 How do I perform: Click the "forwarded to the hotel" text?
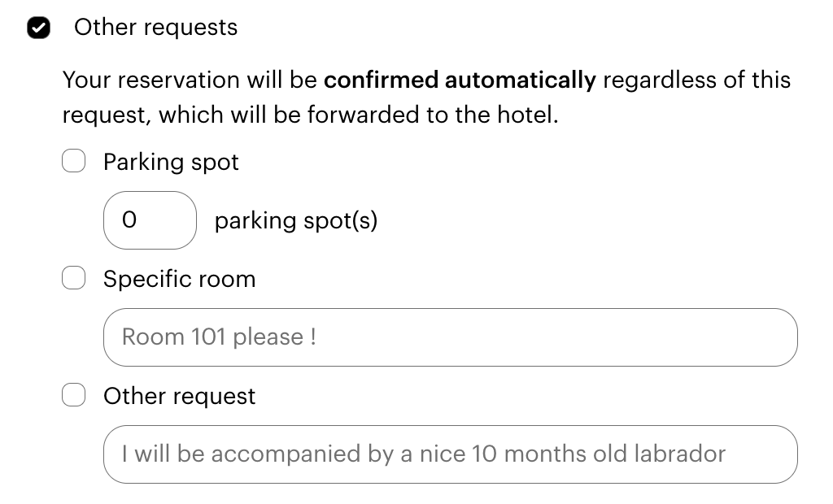431,115
